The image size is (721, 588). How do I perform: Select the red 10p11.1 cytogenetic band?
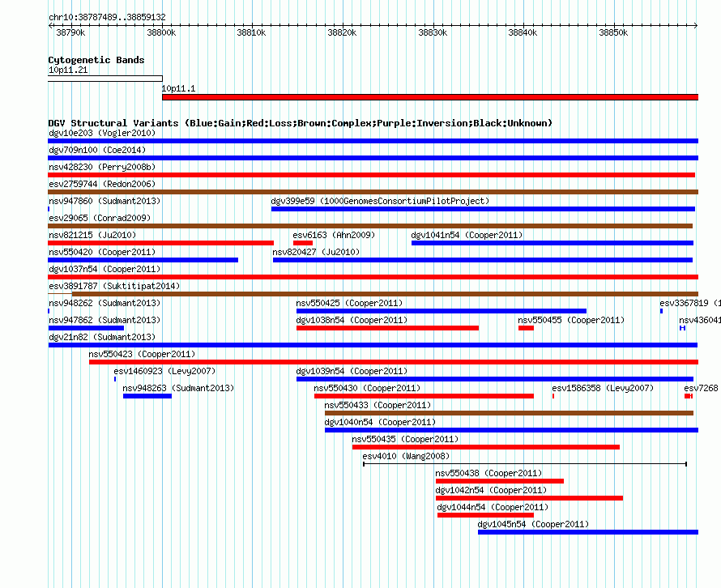(430, 97)
